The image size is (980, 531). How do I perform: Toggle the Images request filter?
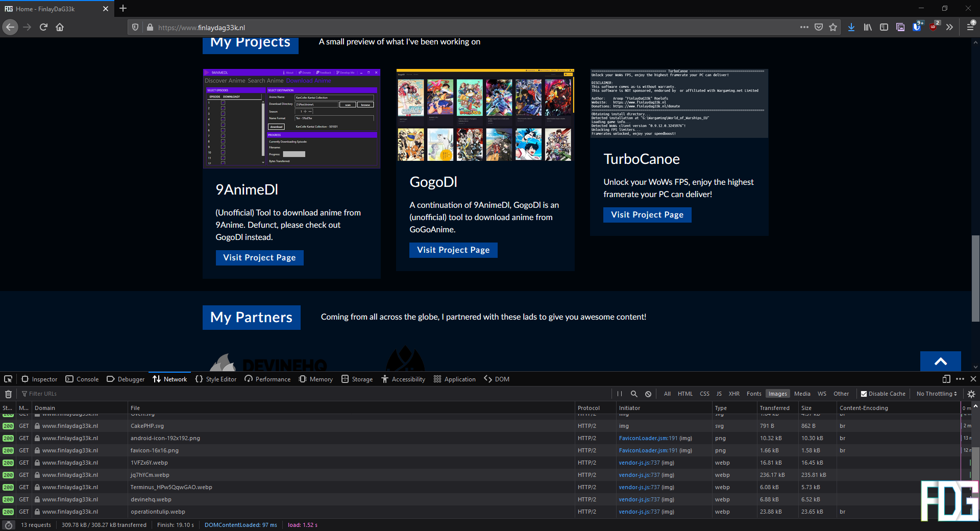pos(777,394)
